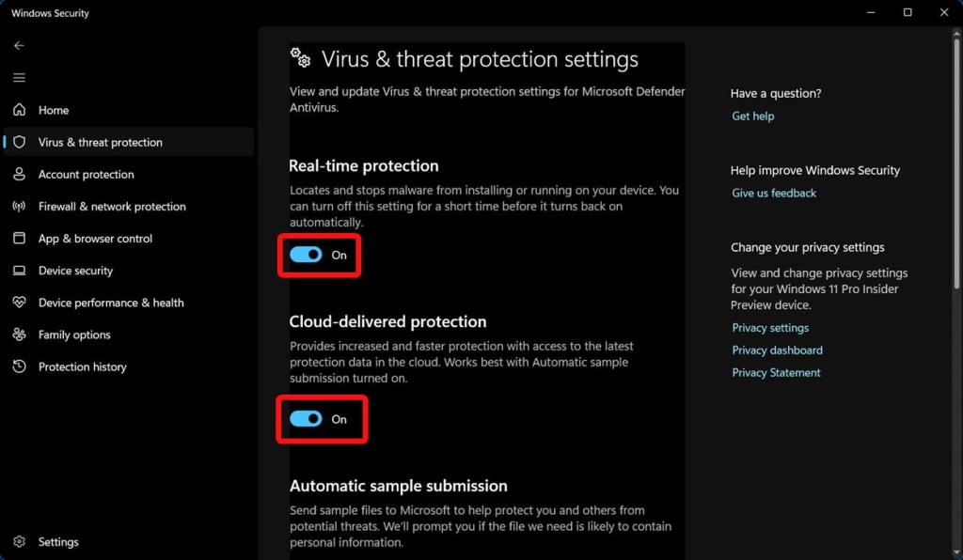963x560 pixels.
Task: View Protection history
Action: [x=81, y=366]
